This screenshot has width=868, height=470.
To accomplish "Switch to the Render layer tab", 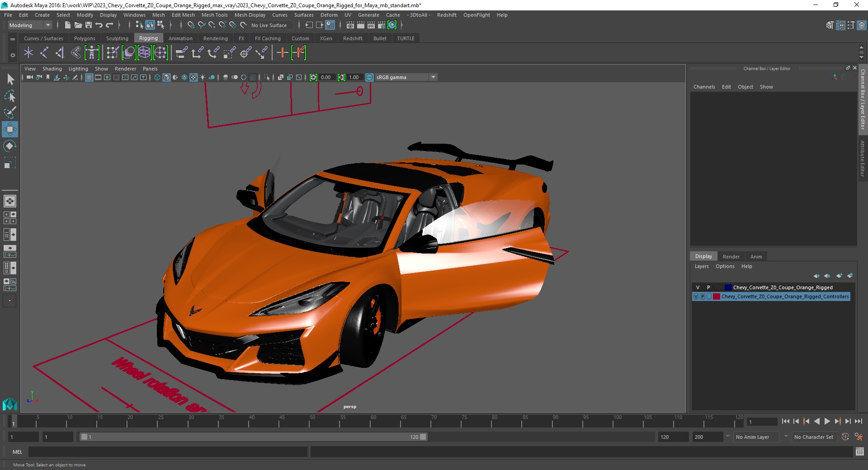I will 731,257.
